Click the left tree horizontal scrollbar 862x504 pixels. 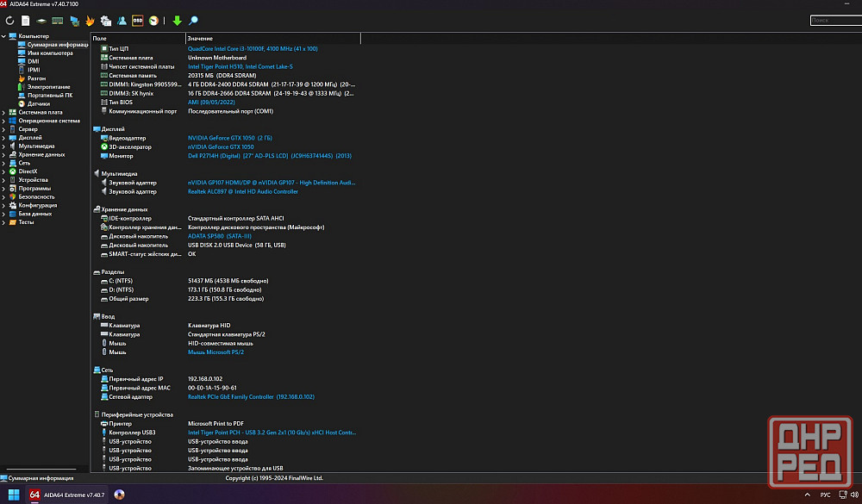[41, 470]
